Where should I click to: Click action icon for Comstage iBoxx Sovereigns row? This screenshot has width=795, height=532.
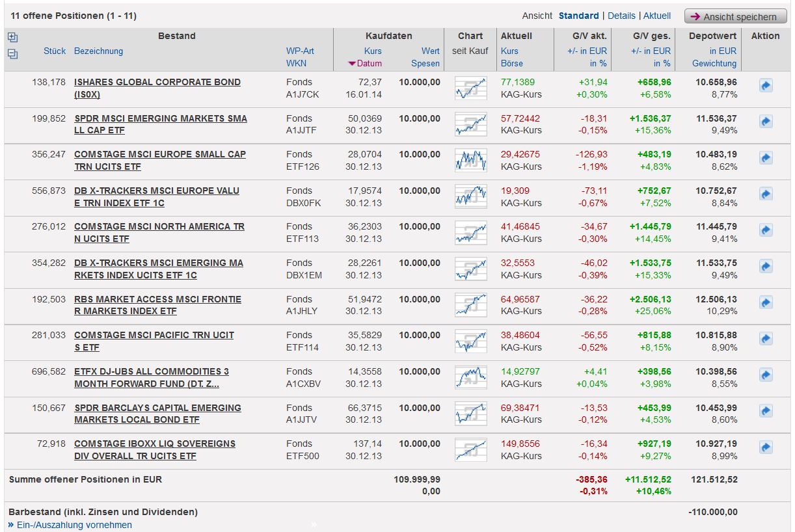(x=765, y=447)
